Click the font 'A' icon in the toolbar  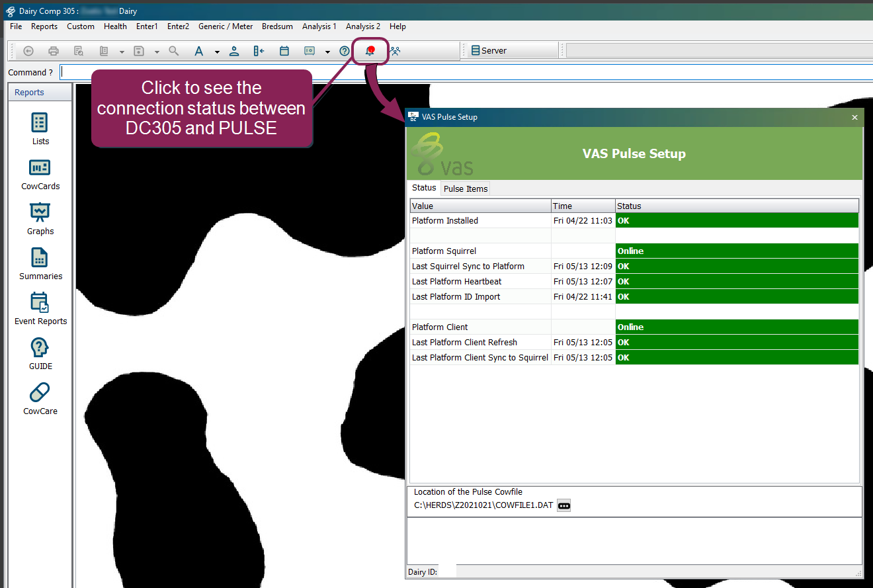point(199,51)
